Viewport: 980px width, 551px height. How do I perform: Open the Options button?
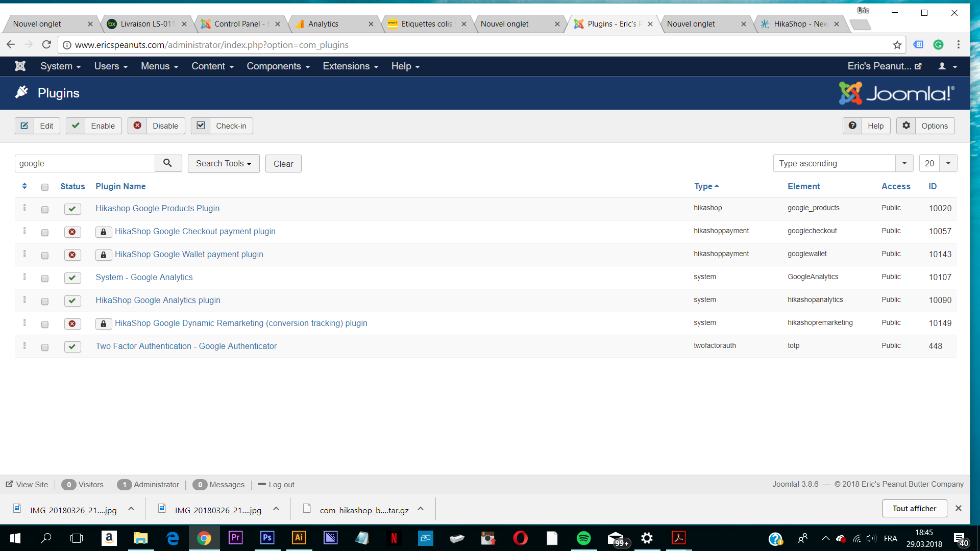925,126
